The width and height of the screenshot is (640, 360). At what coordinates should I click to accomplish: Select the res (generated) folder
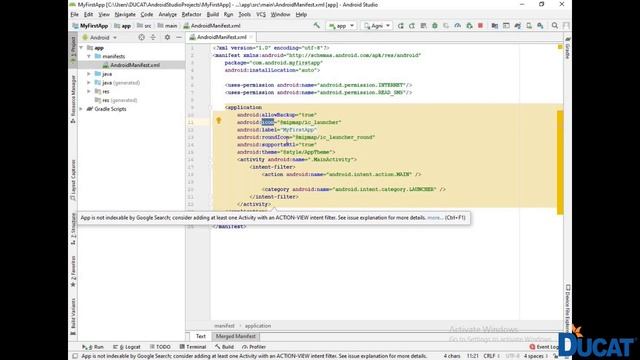[116, 100]
